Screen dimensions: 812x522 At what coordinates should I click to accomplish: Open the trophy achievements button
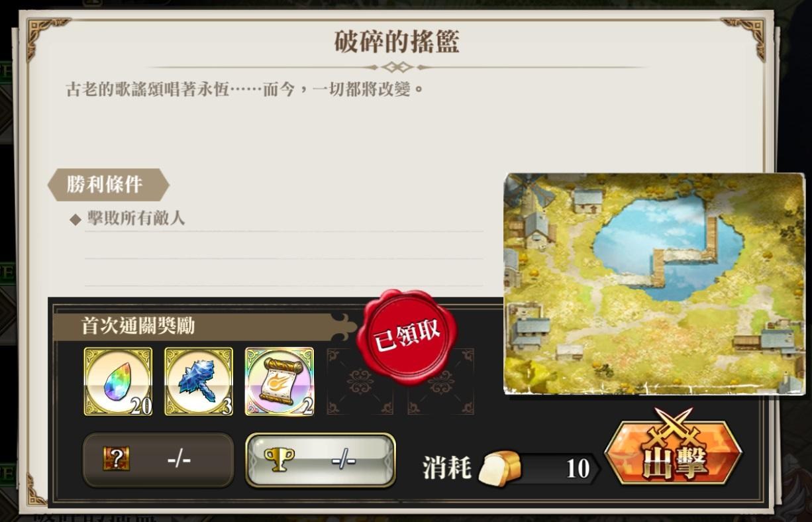click(x=321, y=460)
